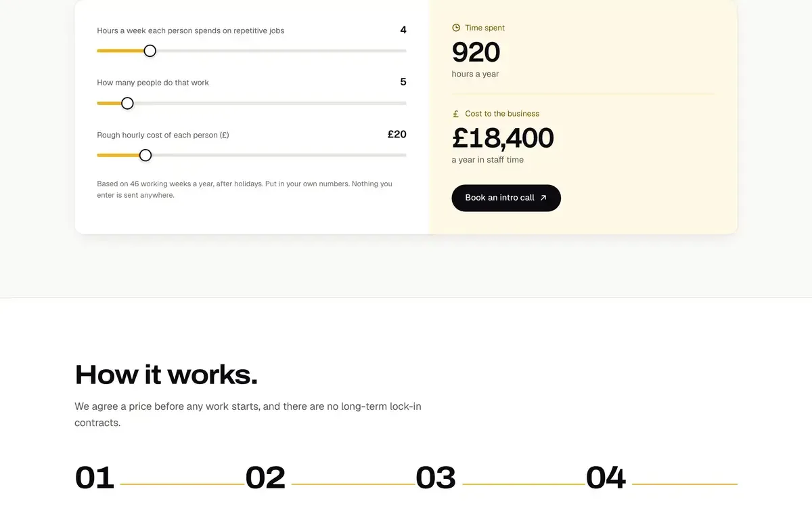Viewport: 812px width, 508px height.
Task: Select step 02 in How it works
Action: [x=265, y=478]
